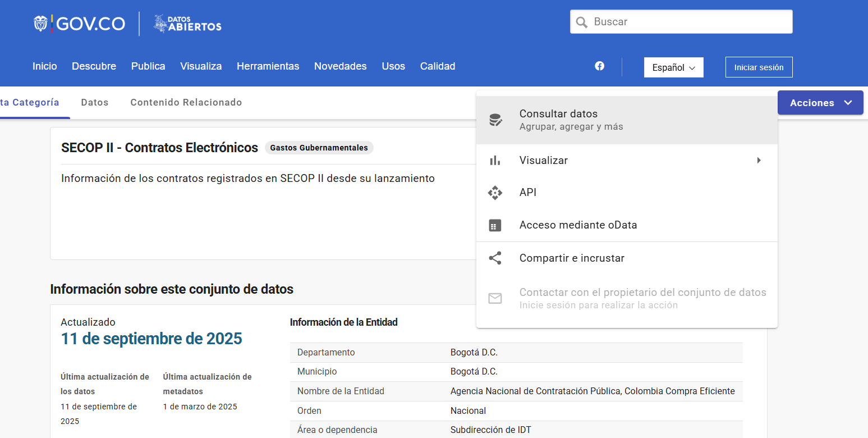Click the Consultar datos database icon
Screen dimensions: 868x438
point(495,120)
